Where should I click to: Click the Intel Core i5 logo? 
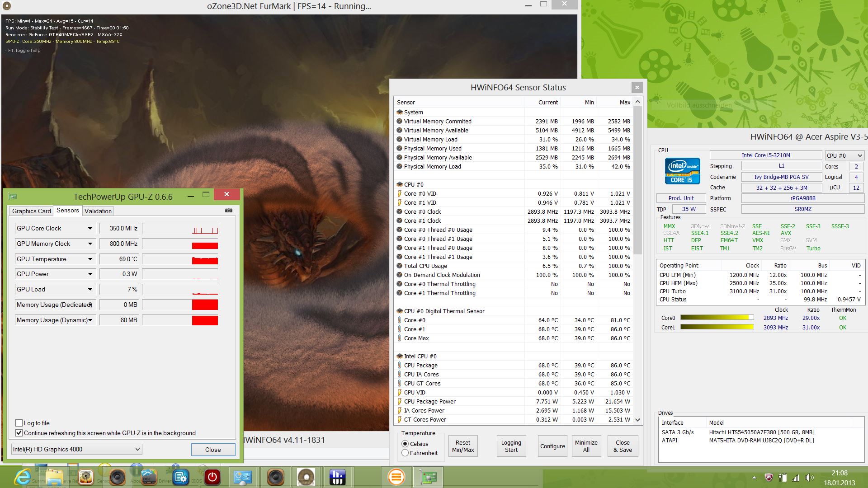point(682,171)
